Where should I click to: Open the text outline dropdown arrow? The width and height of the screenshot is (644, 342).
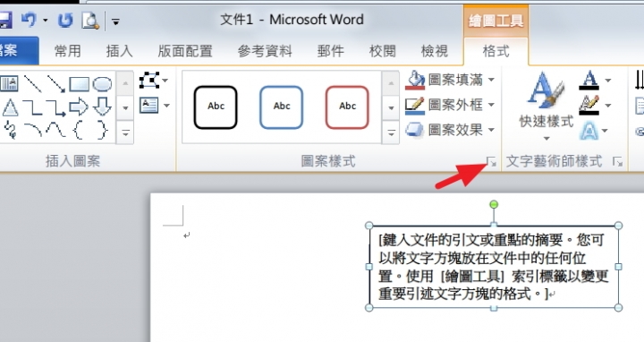coord(608,106)
